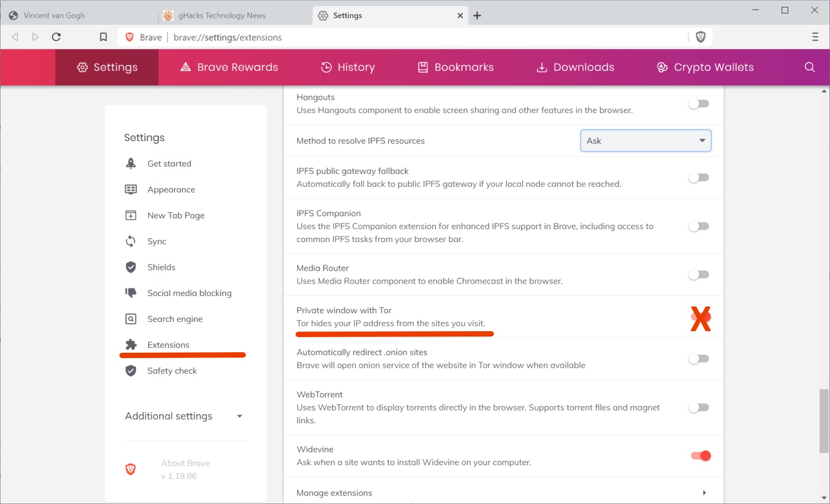Reload the current page

coord(56,37)
